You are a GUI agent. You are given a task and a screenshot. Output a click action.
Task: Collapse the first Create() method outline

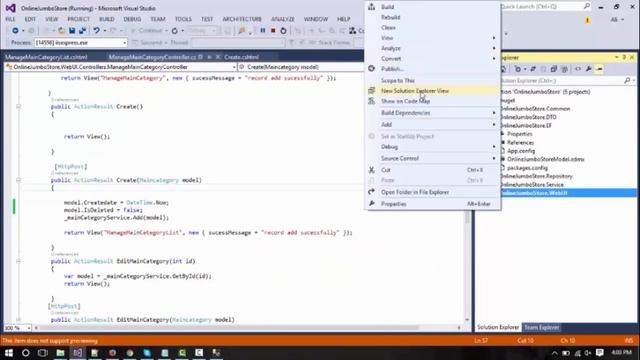(18, 107)
